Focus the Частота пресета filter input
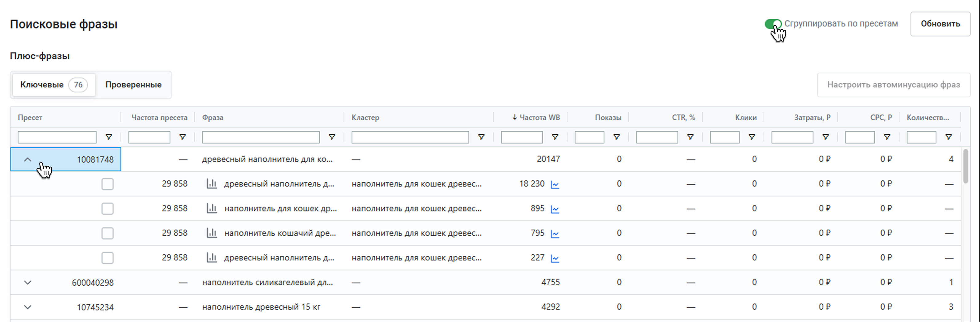Viewport: 980px width, 322px height. (149, 137)
